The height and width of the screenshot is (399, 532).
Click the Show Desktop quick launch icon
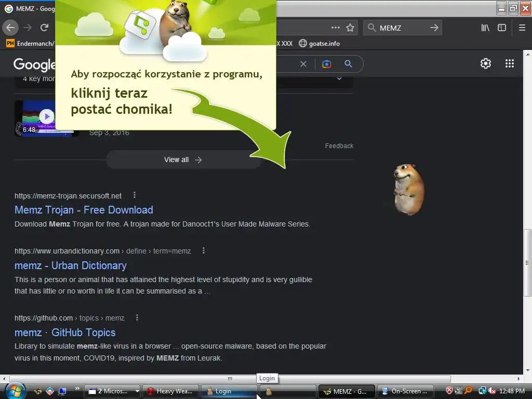tap(62, 391)
